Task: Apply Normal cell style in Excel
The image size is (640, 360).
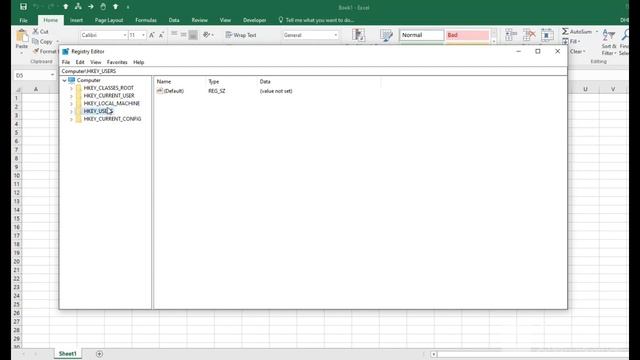Action: pyautogui.click(x=421, y=35)
